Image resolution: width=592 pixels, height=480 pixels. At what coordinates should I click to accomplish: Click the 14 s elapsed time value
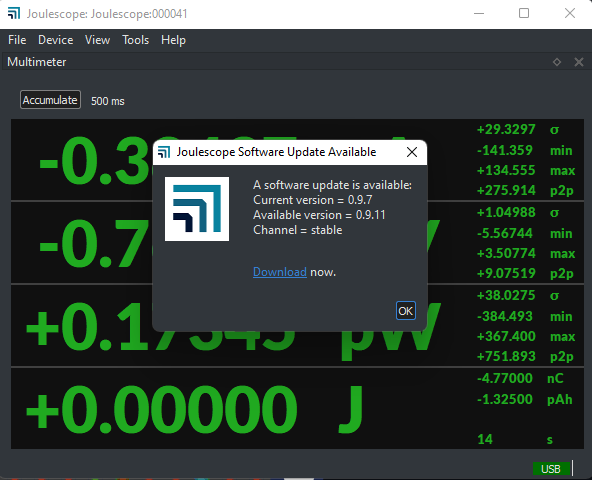tap(485, 439)
